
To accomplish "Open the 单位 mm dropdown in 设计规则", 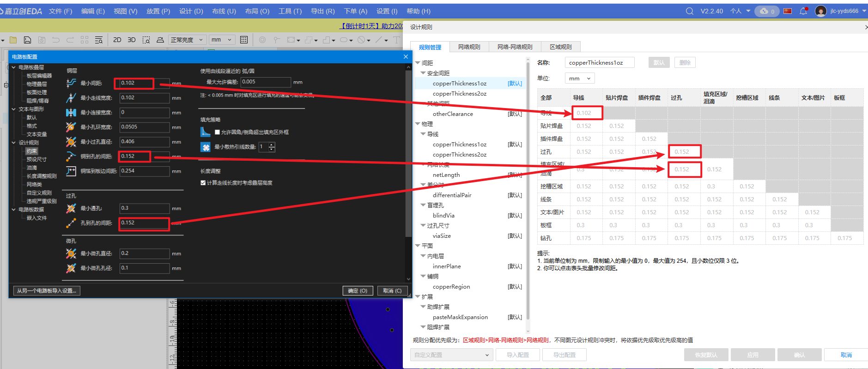I will click(580, 79).
